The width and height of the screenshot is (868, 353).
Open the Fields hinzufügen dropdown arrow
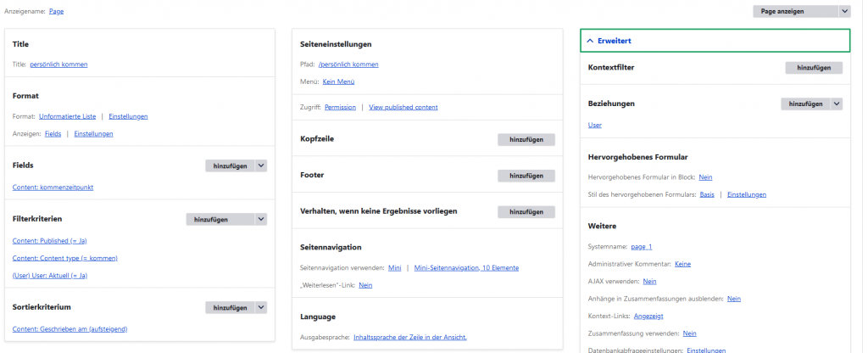261,166
